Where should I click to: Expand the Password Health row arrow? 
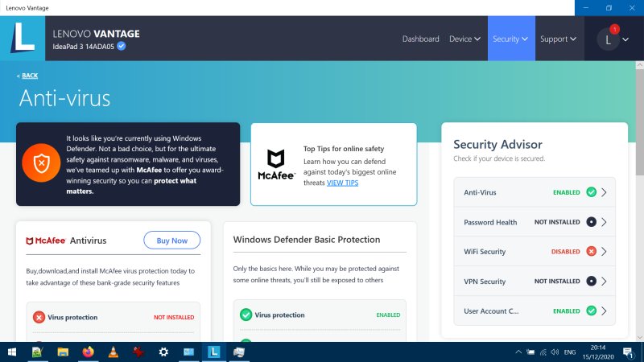604,222
